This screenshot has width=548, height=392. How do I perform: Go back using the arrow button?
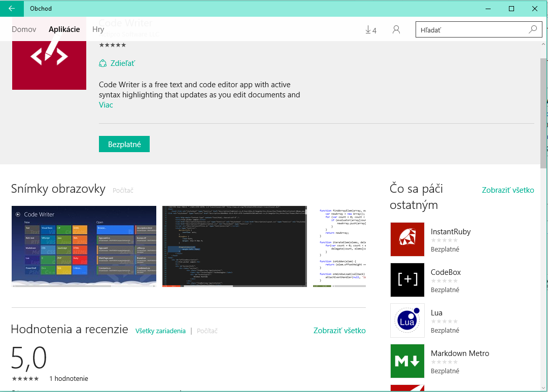(x=12, y=9)
